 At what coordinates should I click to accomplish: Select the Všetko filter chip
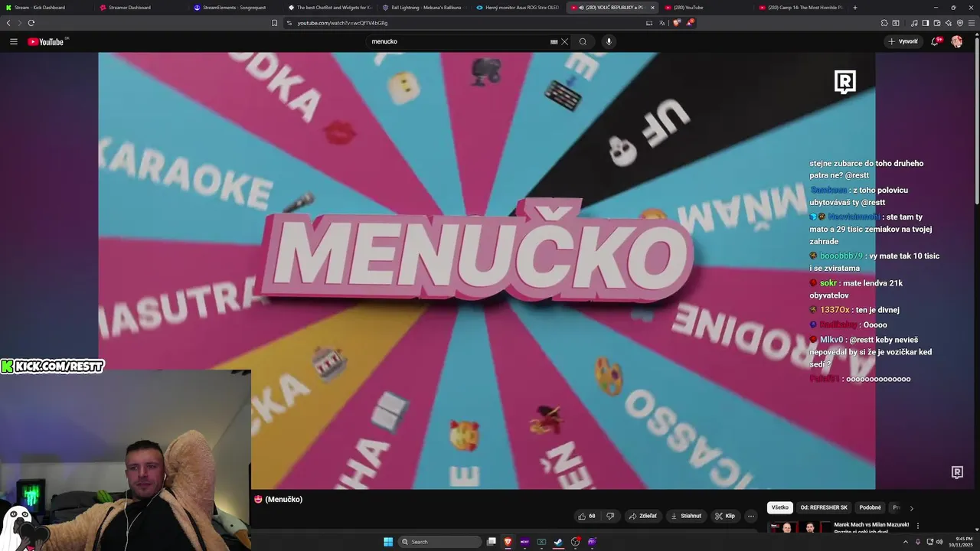click(x=780, y=507)
